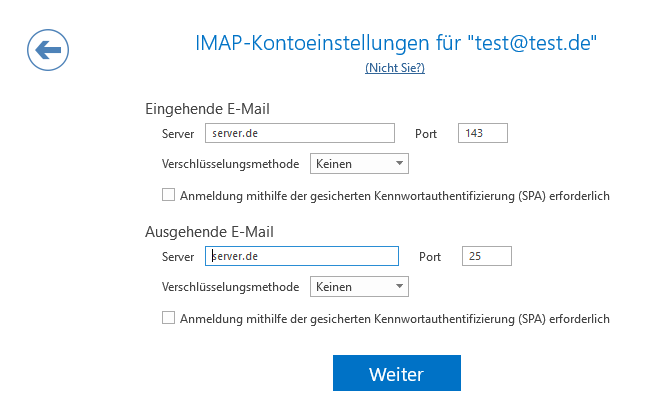Focus the incoming mail server field
The image size is (652, 413).
point(299,133)
